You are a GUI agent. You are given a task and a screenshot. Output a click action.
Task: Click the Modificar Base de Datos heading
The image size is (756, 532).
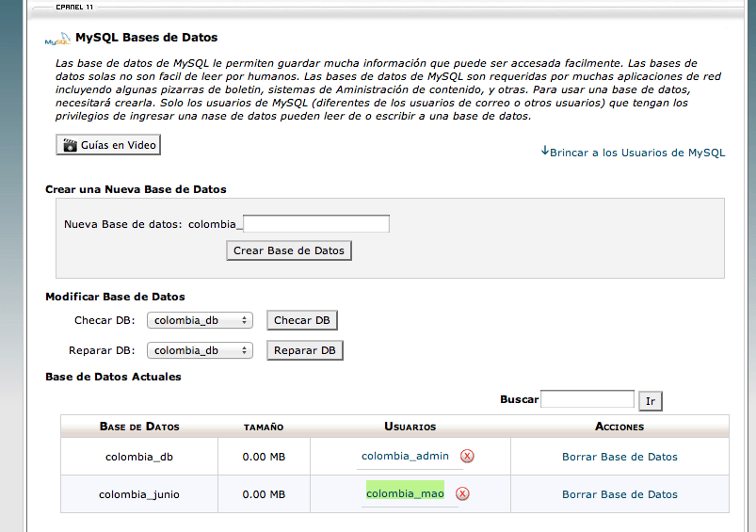tap(115, 297)
